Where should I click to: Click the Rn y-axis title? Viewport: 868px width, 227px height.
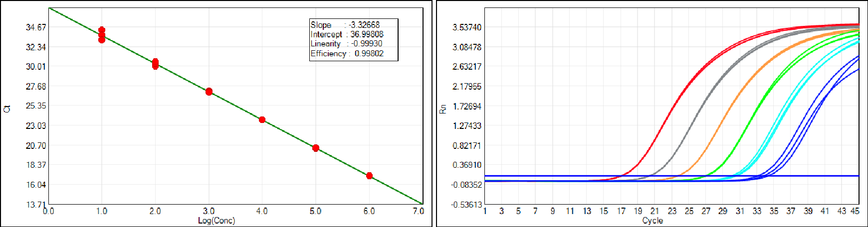442,109
